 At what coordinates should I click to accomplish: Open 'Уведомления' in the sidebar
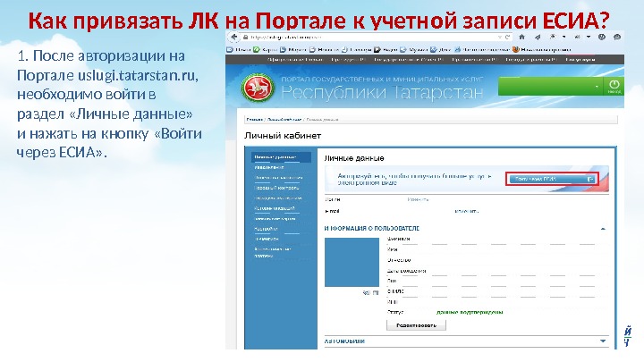[x=269, y=167]
